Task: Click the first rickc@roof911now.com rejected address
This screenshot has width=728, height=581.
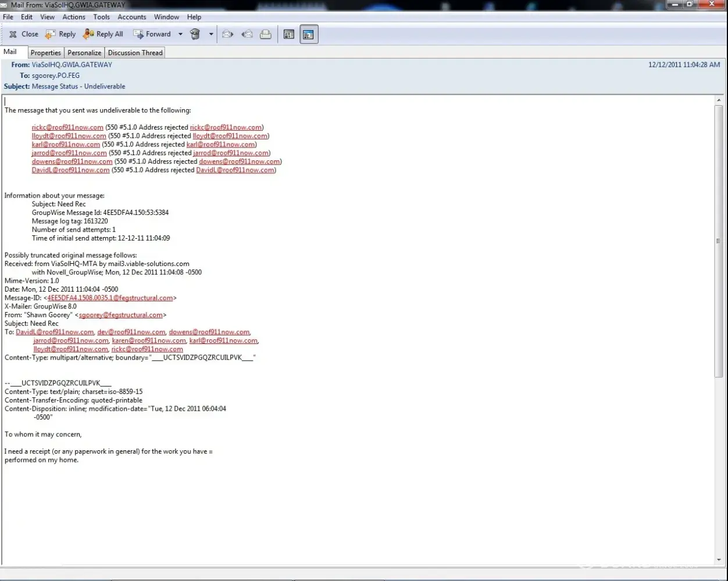Action: tap(67, 127)
